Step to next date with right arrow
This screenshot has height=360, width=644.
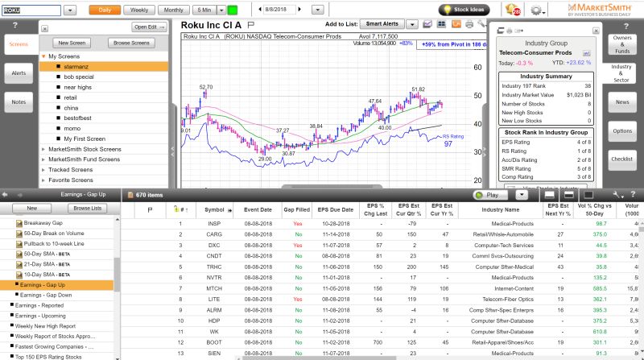coord(299,9)
